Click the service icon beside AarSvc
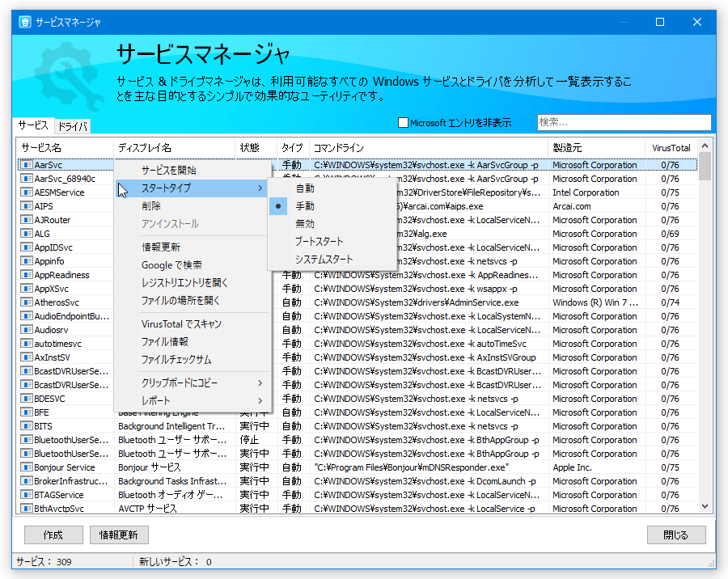This screenshot has height=579, width=728. point(27,165)
